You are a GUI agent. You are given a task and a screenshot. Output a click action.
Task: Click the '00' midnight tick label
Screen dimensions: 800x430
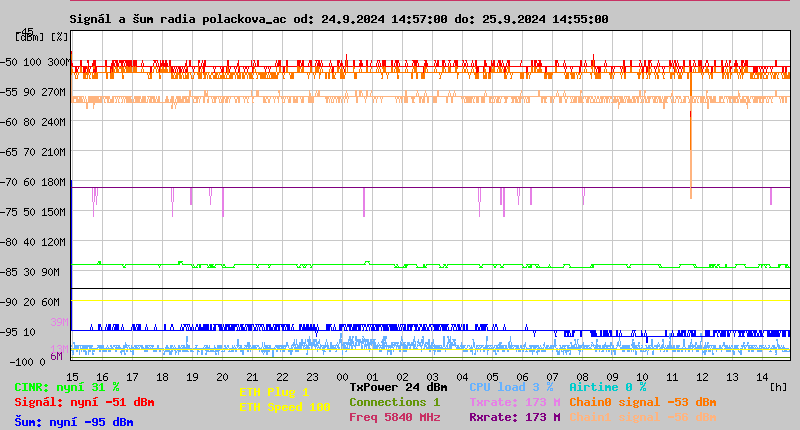coord(342,377)
